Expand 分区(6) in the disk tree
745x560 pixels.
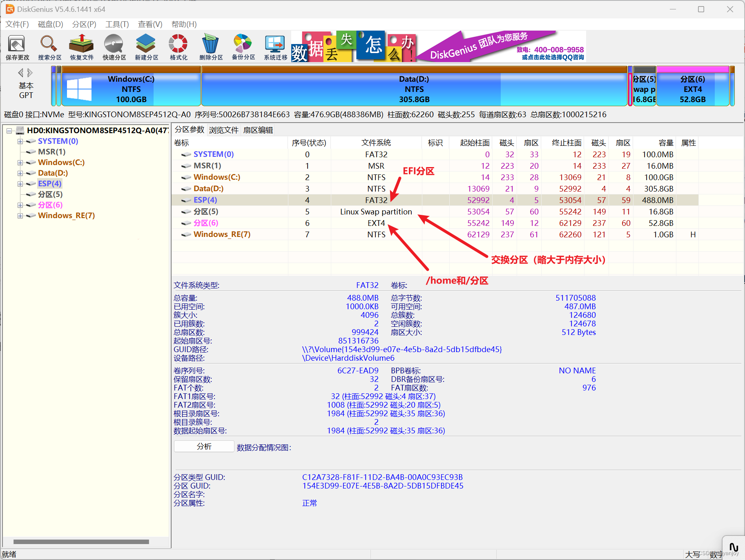click(x=20, y=205)
